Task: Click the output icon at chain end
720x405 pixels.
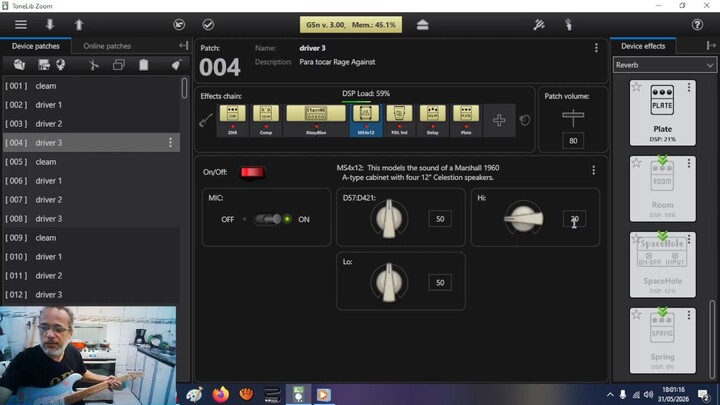Action: (x=524, y=120)
